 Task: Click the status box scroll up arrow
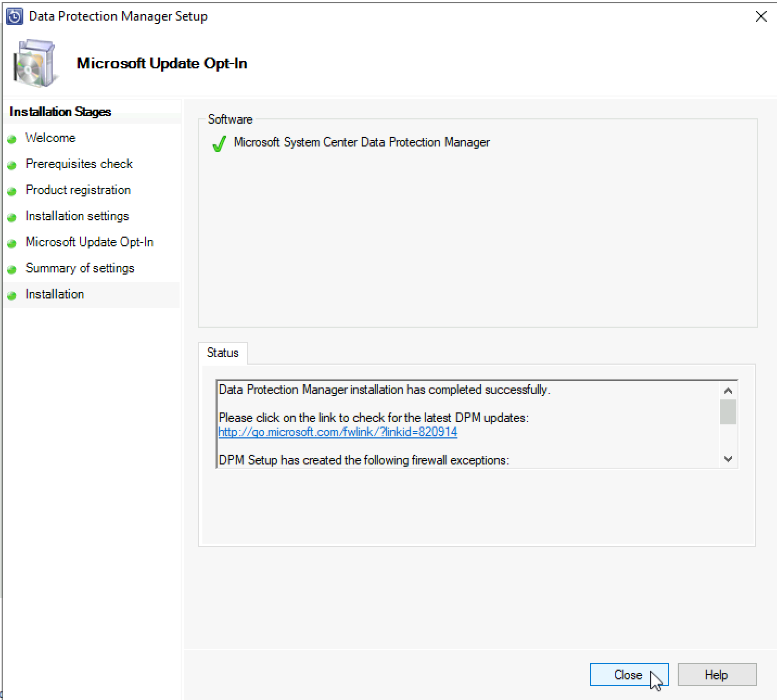pos(728,390)
